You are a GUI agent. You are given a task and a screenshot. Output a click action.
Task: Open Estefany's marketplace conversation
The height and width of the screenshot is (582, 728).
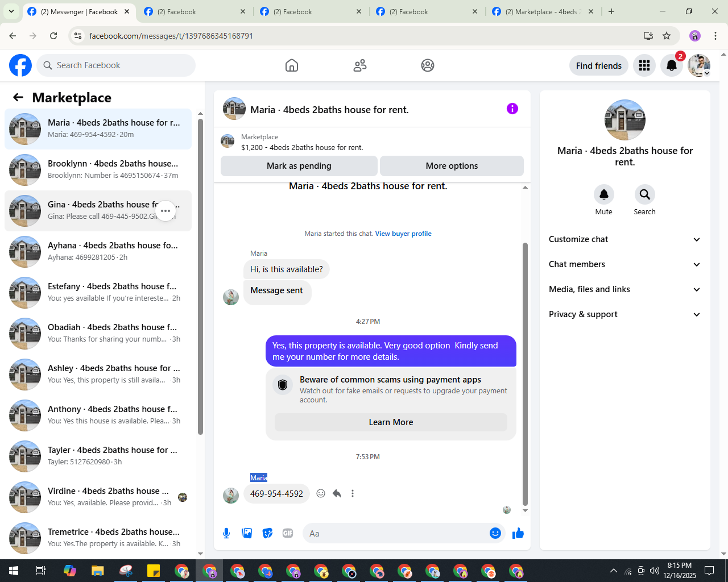point(98,293)
